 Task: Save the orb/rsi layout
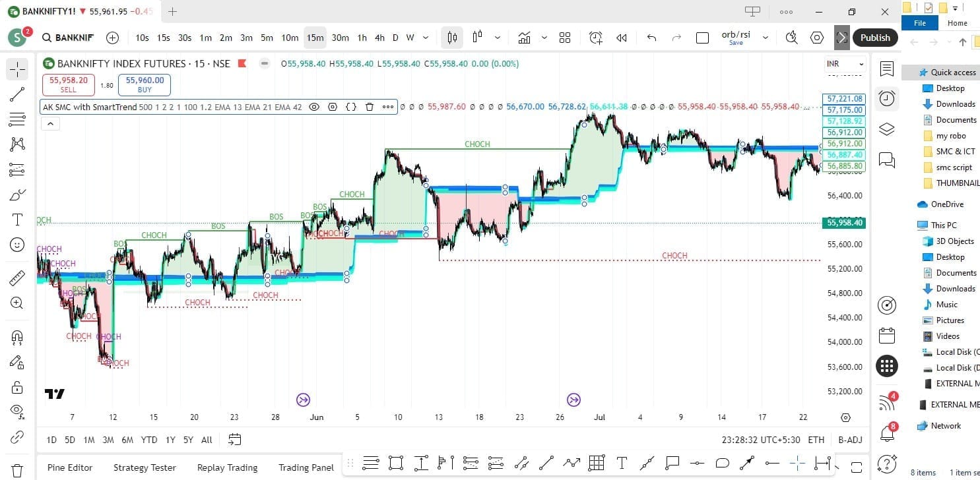[736, 38]
